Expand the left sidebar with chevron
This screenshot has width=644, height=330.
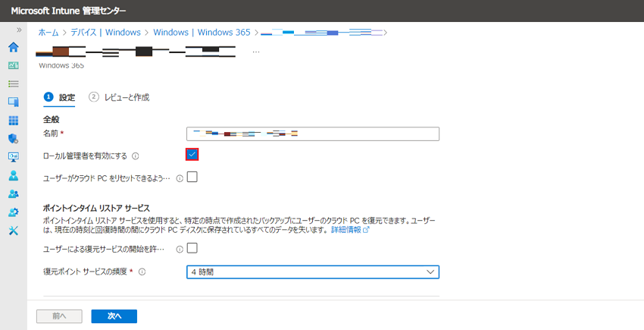(20, 30)
